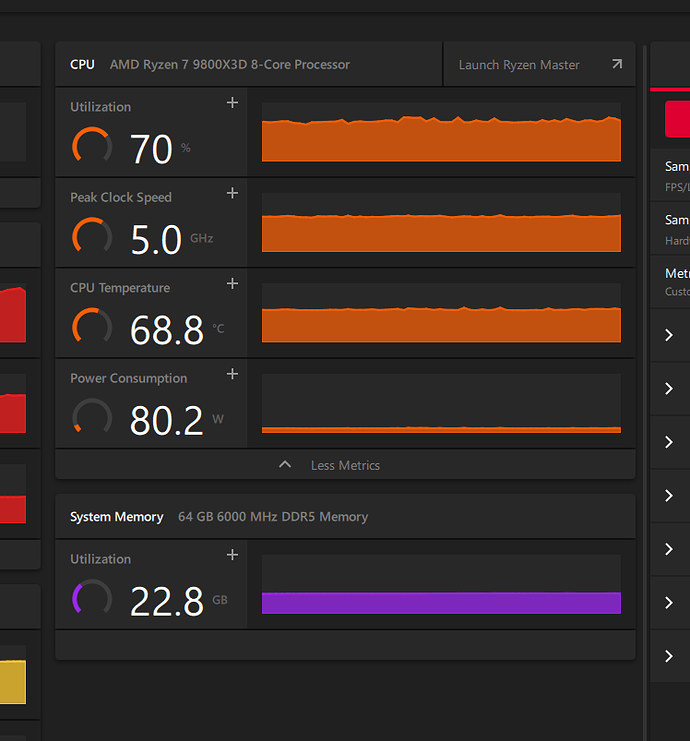Click the Power Consumption history graph
This screenshot has height=741, width=690.
point(441,403)
